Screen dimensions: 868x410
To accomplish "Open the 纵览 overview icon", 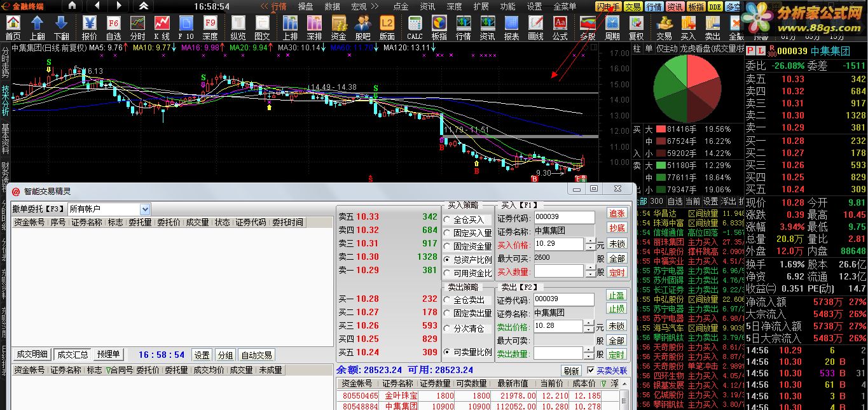I will pyautogui.click(x=238, y=29).
